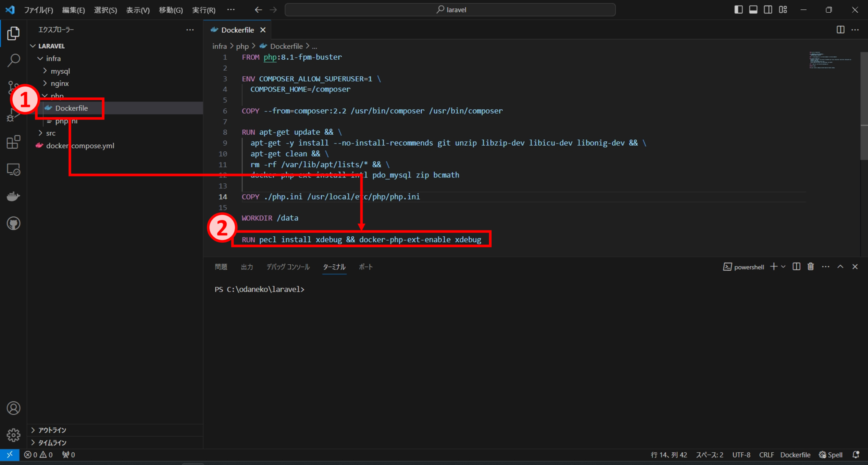Open the ファイル menu
Screen dimensions: 868x465
coord(39,9)
